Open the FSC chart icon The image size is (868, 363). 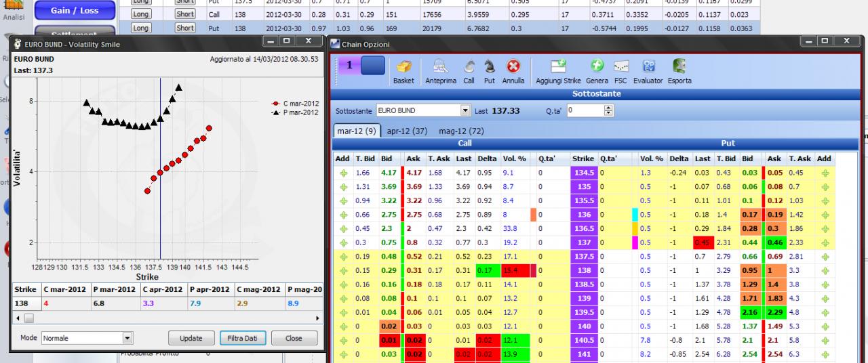pos(620,67)
